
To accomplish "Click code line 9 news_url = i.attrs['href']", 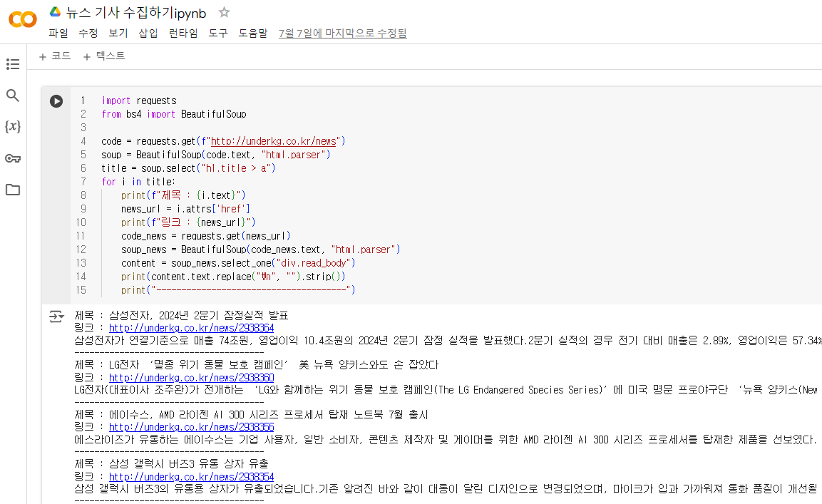I will (x=185, y=209).
